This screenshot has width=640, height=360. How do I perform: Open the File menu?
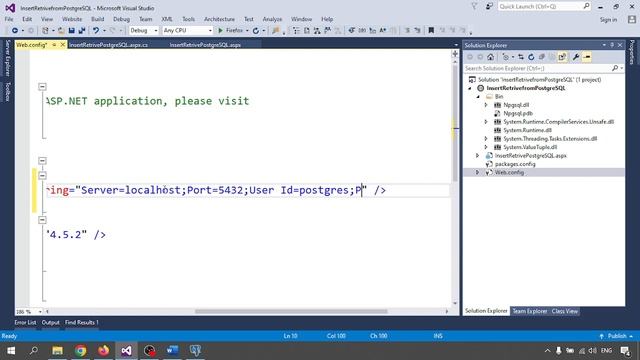coord(9,19)
